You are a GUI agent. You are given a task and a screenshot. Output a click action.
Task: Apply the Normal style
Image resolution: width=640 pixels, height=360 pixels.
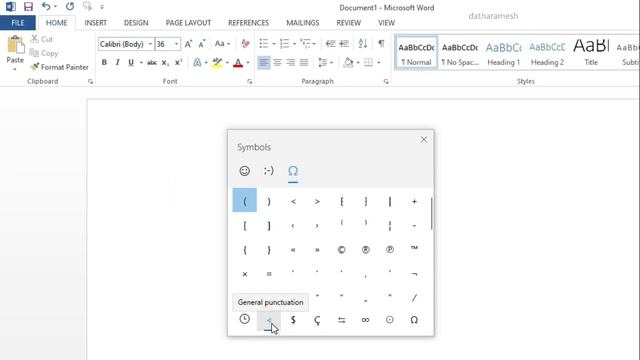pyautogui.click(x=416, y=52)
